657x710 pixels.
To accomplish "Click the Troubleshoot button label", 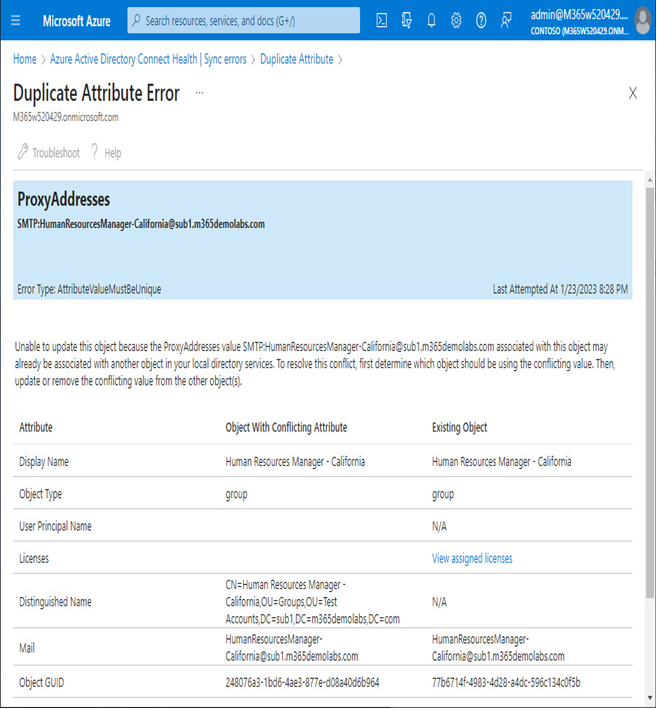I will click(56, 153).
